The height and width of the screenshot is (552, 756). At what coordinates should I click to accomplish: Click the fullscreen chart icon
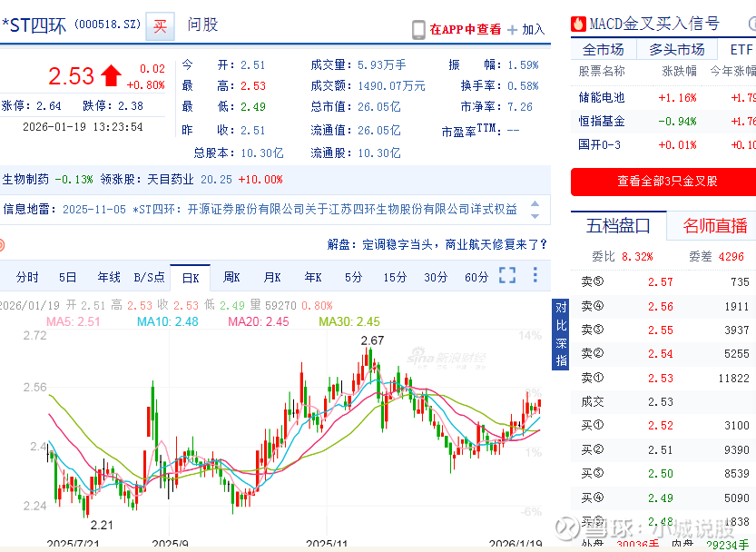507,275
